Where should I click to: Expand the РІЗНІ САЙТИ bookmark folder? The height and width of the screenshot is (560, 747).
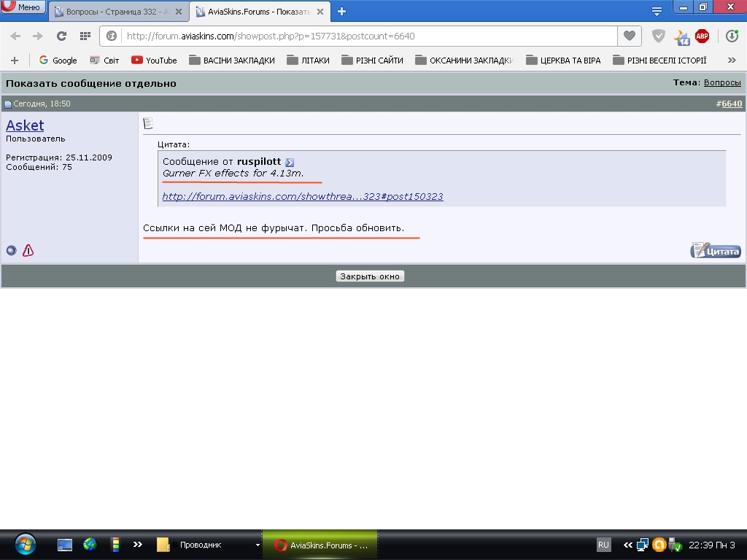[372, 61]
